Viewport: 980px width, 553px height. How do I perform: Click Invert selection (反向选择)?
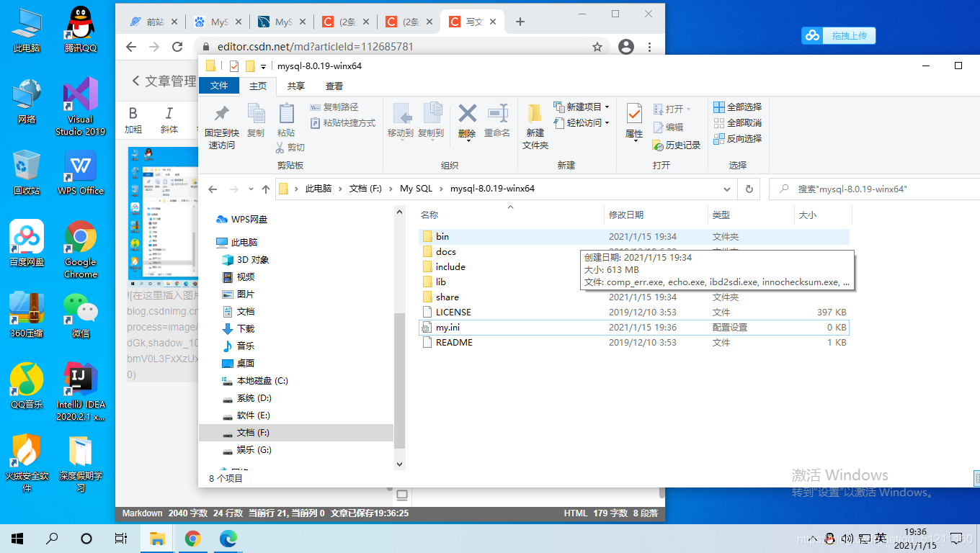click(737, 138)
